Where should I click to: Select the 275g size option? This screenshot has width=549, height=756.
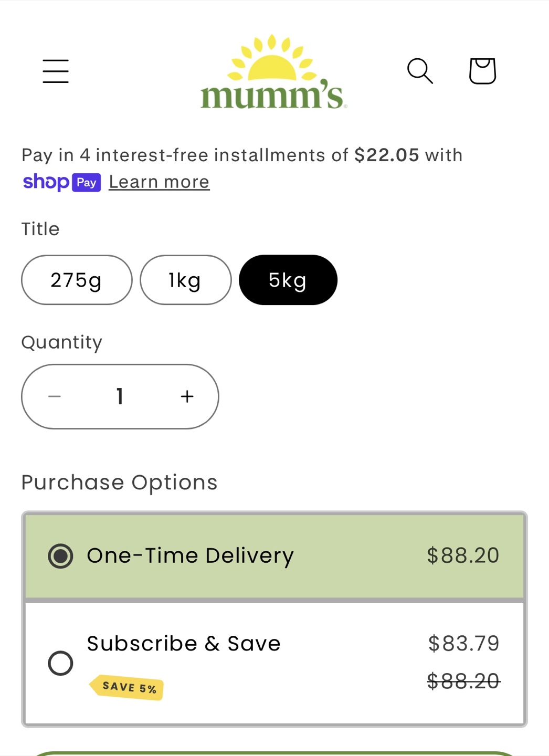[77, 280]
